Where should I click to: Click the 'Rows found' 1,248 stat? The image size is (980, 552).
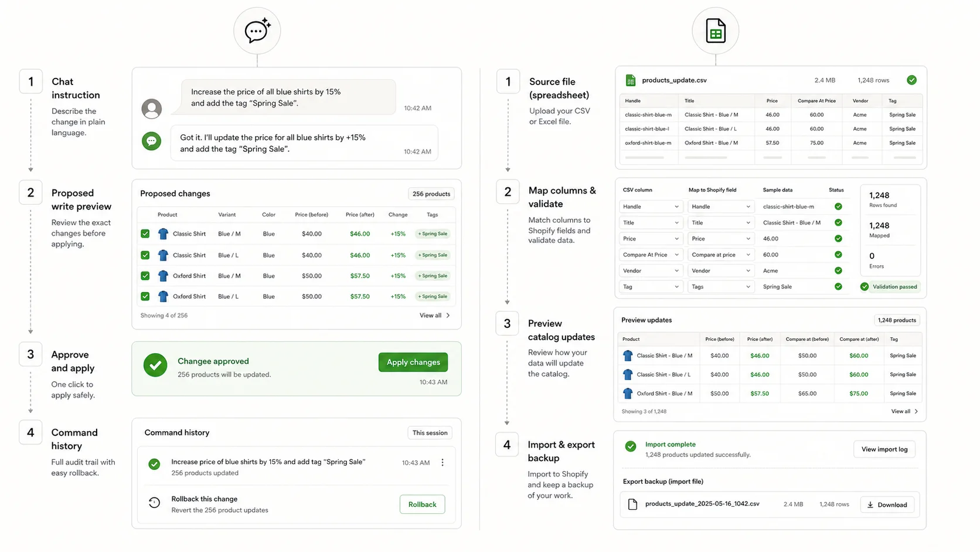click(x=883, y=199)
